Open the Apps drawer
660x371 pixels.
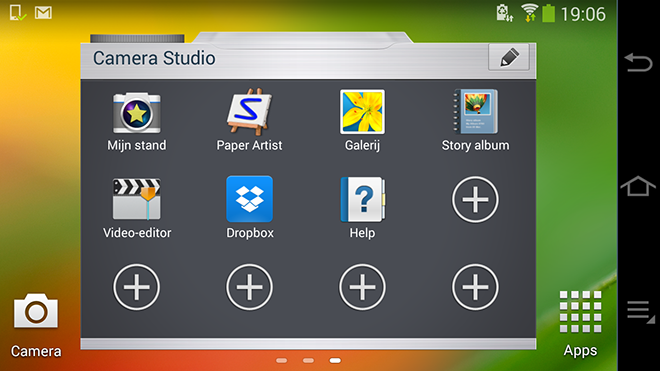click(580, 324)
